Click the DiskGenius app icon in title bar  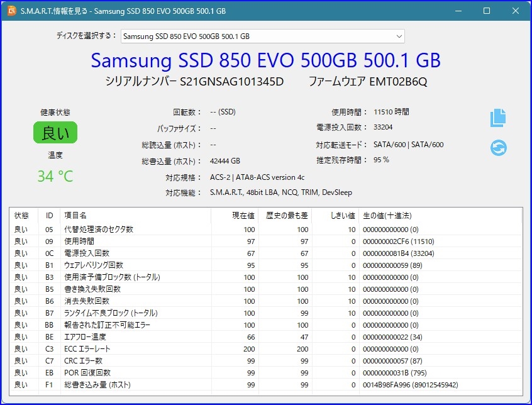pyautogui.click(x=12, y=11)
